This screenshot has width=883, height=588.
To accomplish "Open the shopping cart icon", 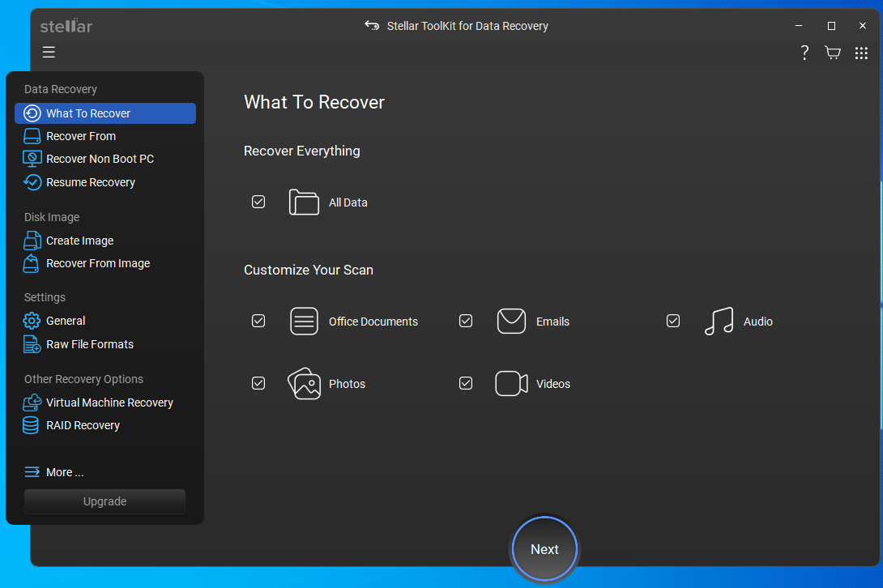I will click(x=832, y=53).
